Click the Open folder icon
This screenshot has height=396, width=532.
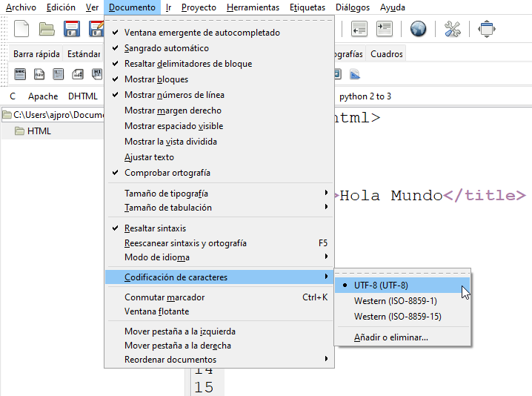(x=47, y=29)
